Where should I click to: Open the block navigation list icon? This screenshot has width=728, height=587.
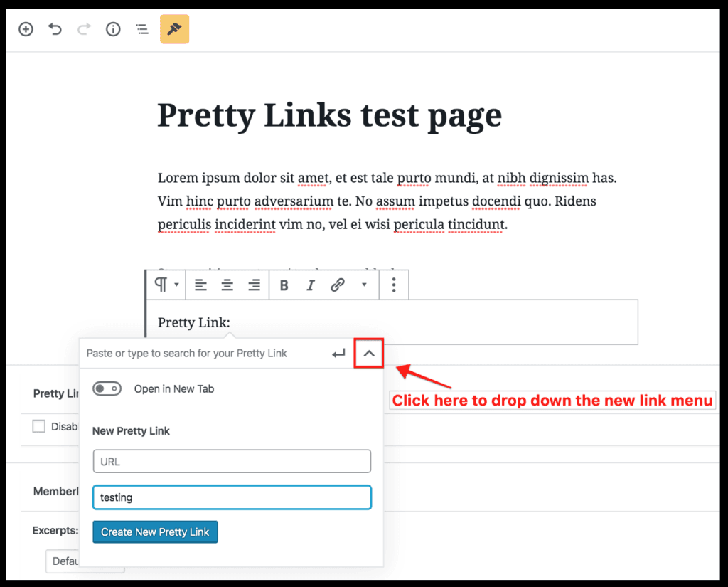pyautogui.click(x=142, y=29)
